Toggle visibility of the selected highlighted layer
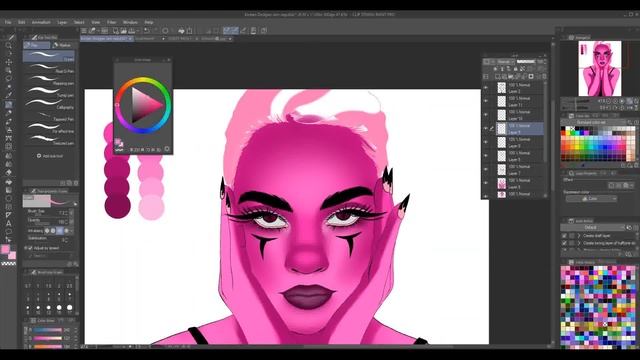Image resolution: width=640 pixels, height=360 pixels. 486,129
